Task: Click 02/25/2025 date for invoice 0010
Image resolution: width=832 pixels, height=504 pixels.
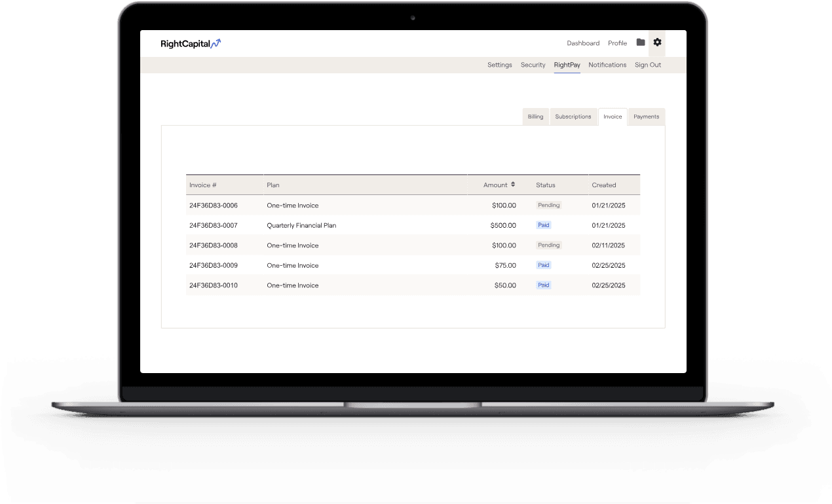Action: point(609,285)
